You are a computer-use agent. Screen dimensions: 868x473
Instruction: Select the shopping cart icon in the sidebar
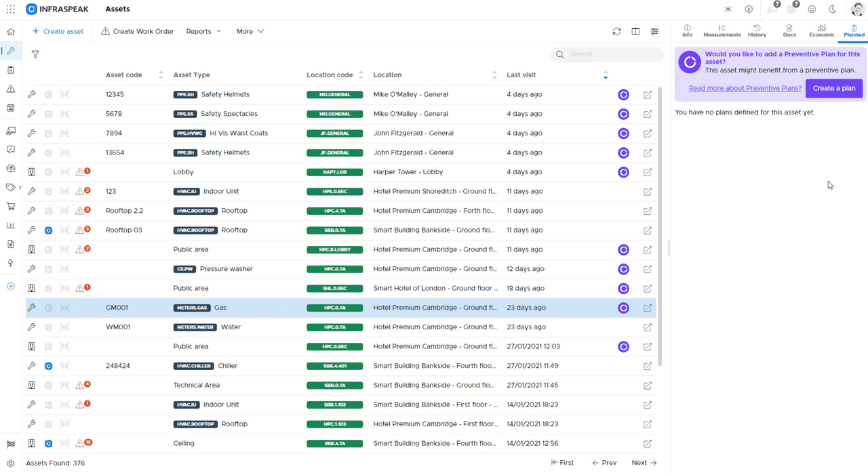click(10, 206)
